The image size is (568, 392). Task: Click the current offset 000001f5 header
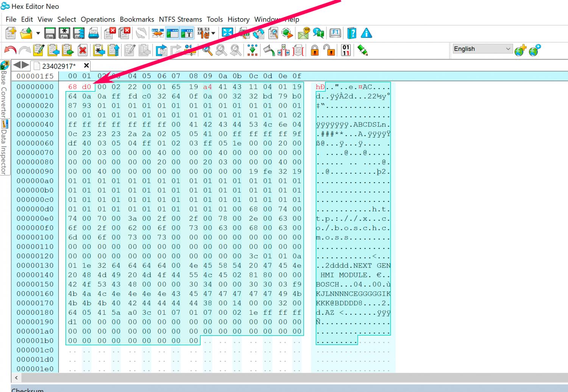(x=35, y=76)
